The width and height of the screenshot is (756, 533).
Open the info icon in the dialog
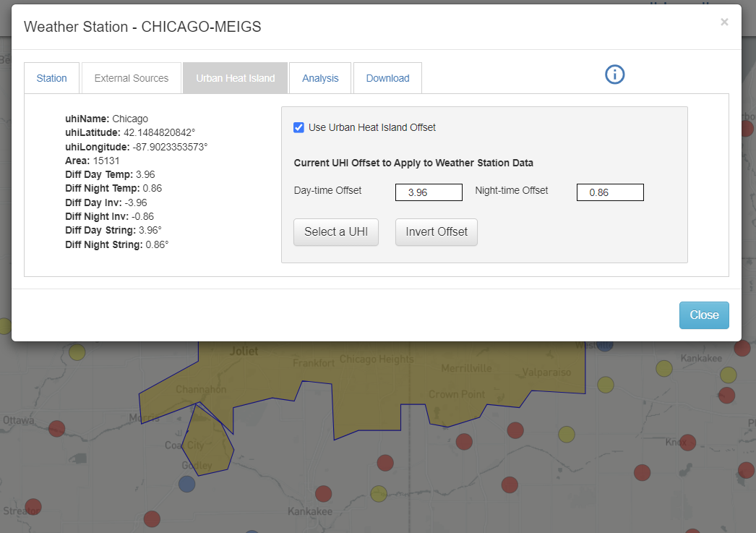[x=614, y=74]
